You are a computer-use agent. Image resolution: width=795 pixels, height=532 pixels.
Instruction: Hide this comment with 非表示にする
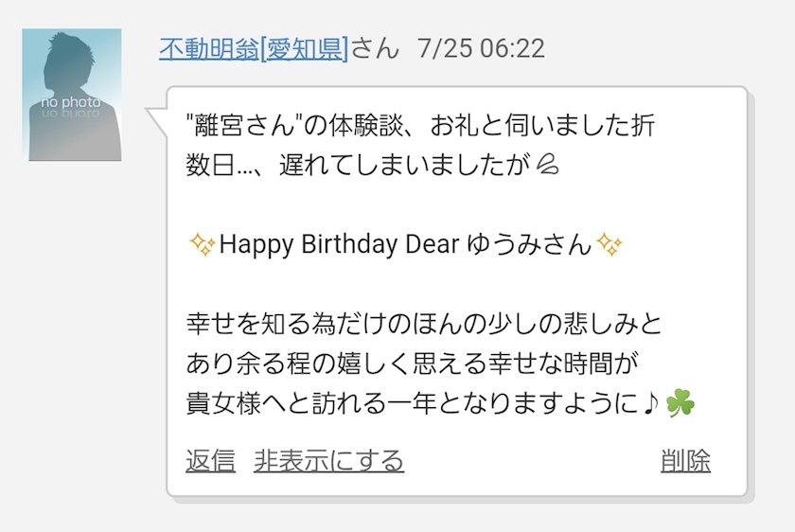pyautogui.click(x=328, y=461)
